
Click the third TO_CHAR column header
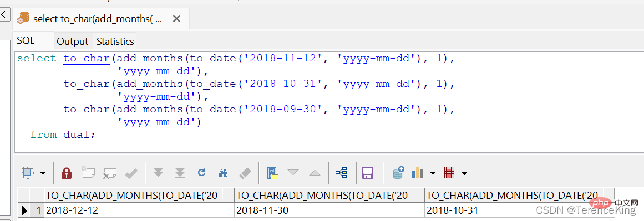click(520, 195)
